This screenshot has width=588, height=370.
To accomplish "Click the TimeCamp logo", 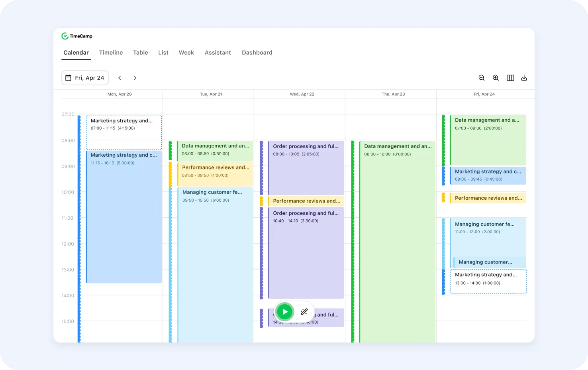I will [77, 36].
